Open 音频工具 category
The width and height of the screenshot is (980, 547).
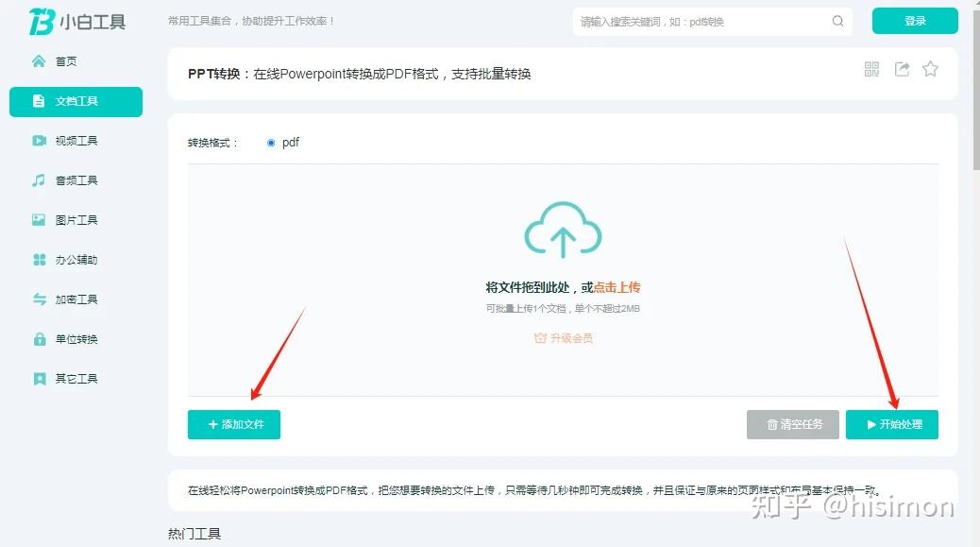click(76, 180)
